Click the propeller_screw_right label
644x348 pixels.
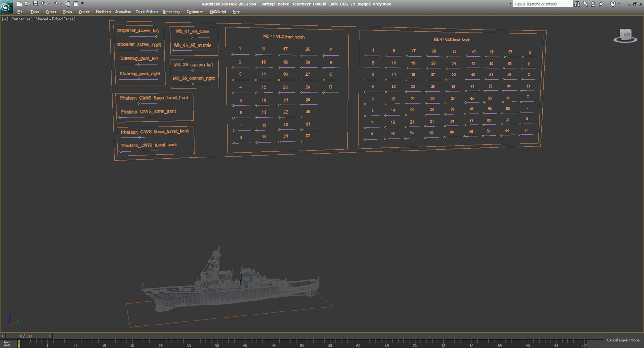(138, 45)
